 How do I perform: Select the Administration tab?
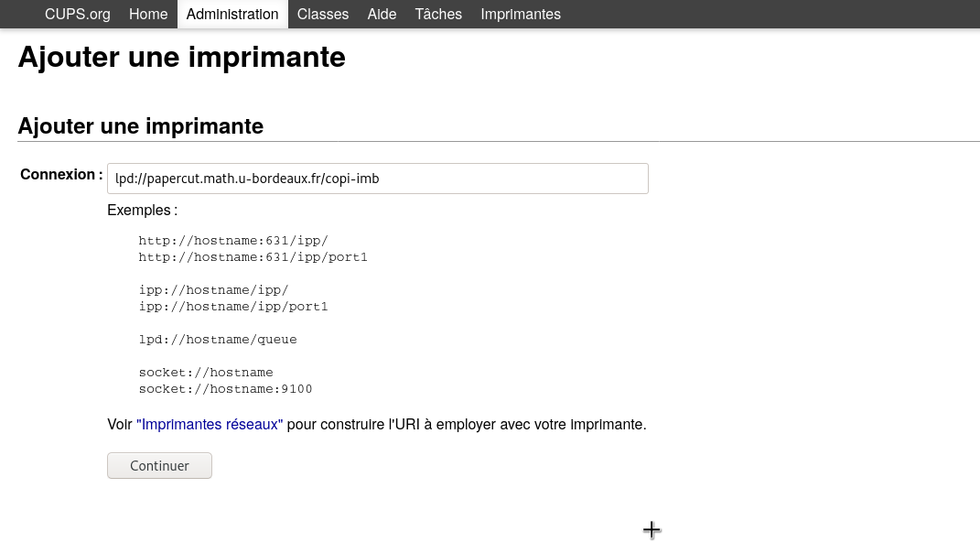pyautogui.click(x=232, y=15)
